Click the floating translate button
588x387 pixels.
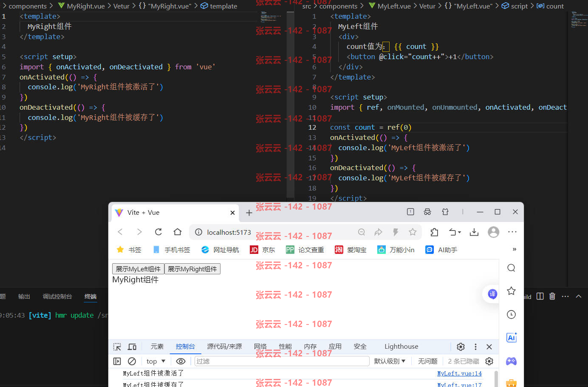click(492, 294)
